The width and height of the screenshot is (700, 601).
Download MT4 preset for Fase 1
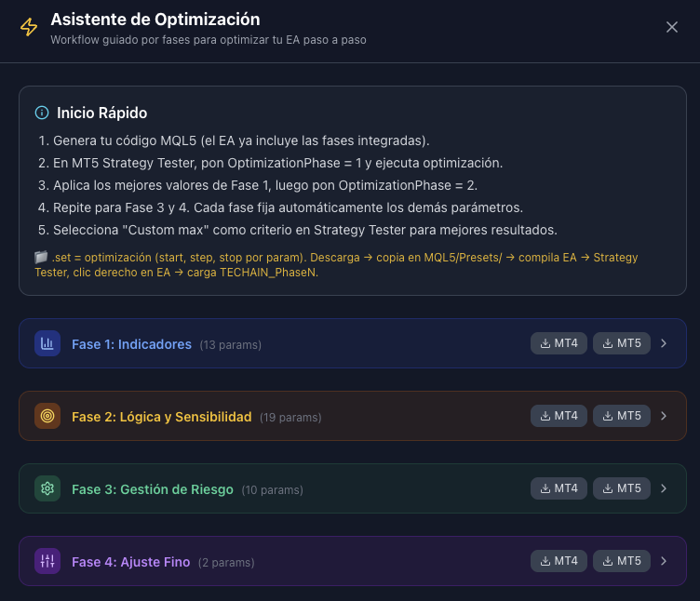point(559,343)
